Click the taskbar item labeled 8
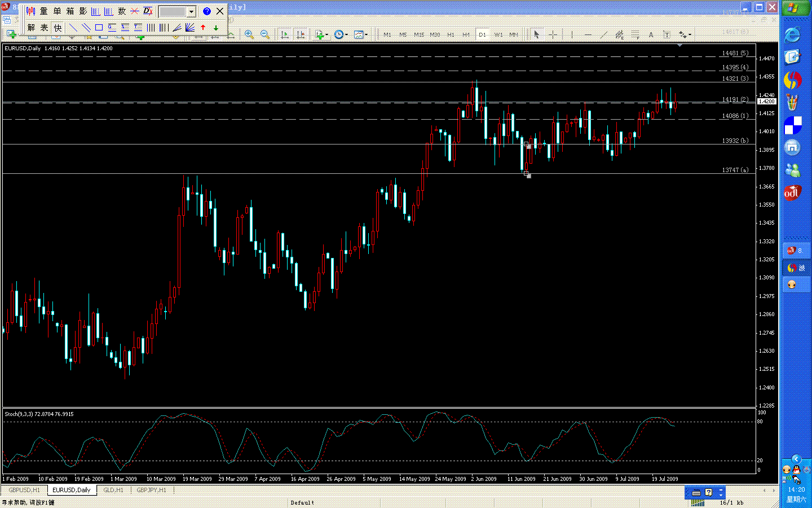 coord(795,251)
